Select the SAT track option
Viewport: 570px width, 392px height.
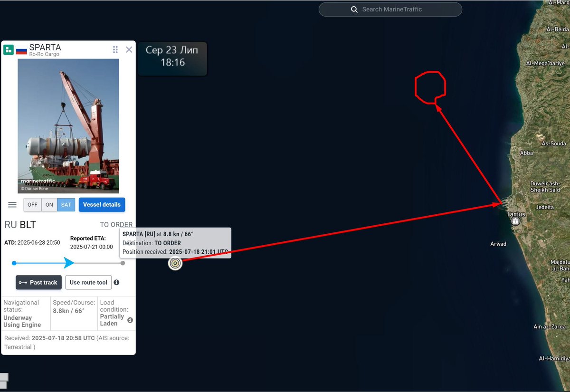(x=66, y=205)
